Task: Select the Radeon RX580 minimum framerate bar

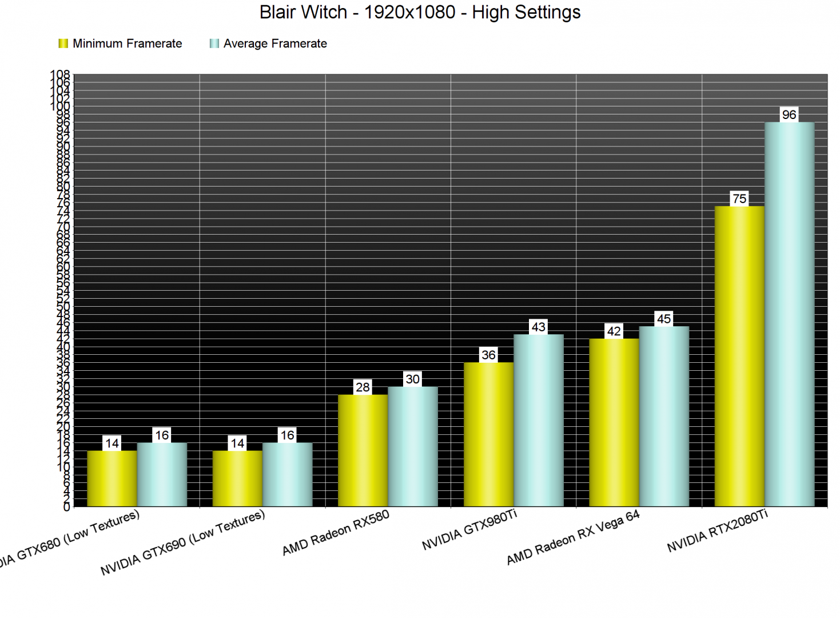Action: click(x=363, y=450)
